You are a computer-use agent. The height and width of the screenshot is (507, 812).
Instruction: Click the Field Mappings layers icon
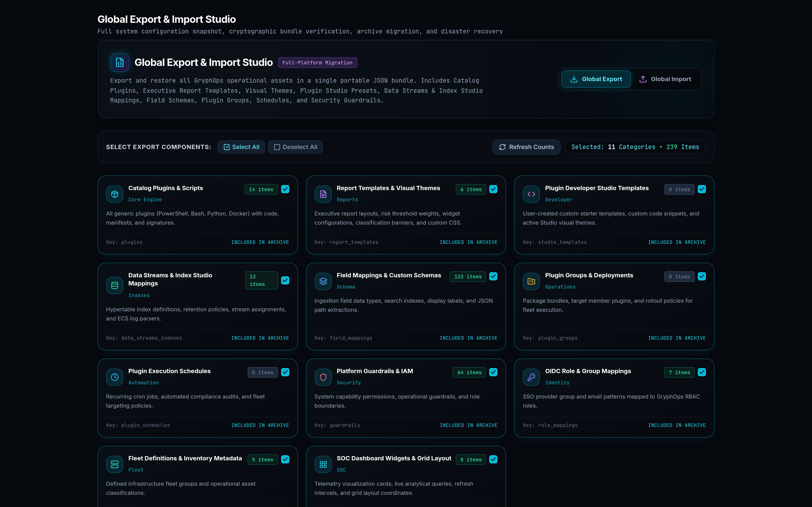(x=323, y=281)
